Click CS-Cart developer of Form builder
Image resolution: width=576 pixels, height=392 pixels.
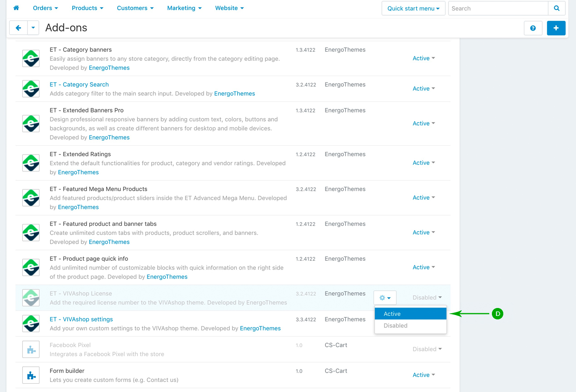pyautogui.click(x=336, y=371)
